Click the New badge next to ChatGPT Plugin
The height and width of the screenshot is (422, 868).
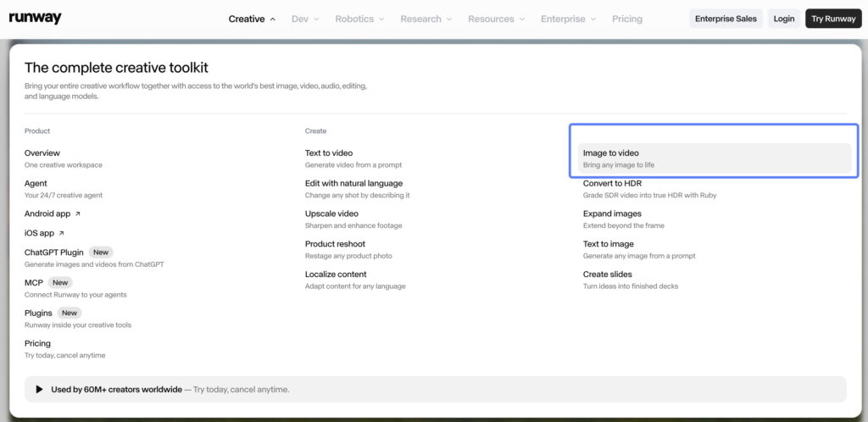click(x=101, y=253)
